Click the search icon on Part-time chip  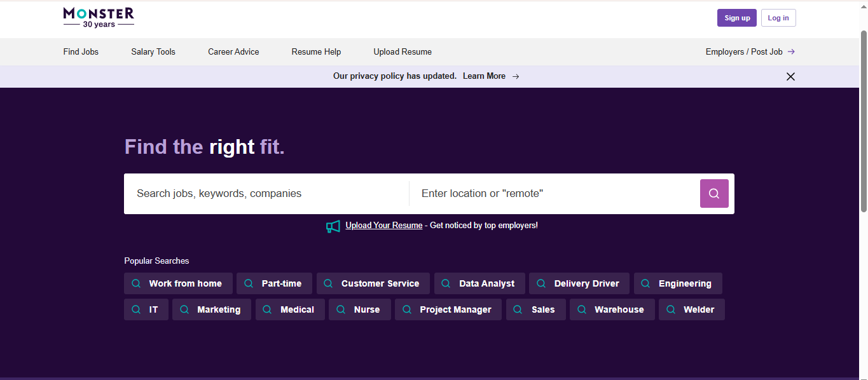point(249,283)
